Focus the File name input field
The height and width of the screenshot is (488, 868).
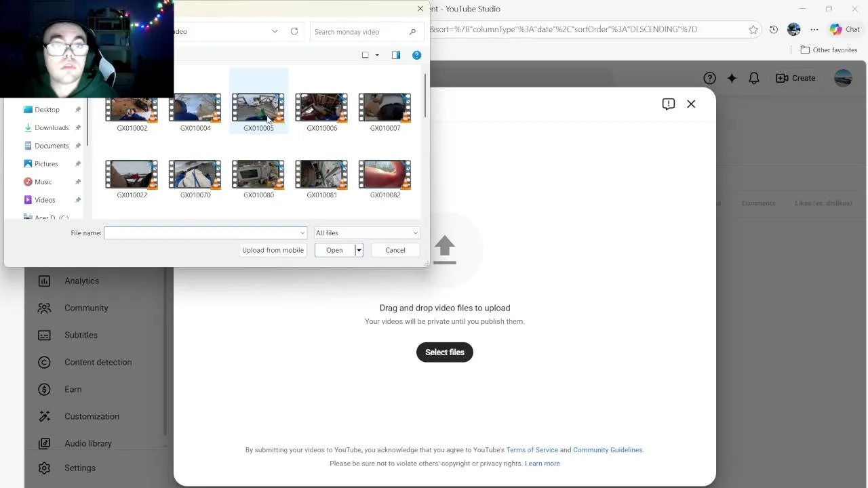click(205, 233)
